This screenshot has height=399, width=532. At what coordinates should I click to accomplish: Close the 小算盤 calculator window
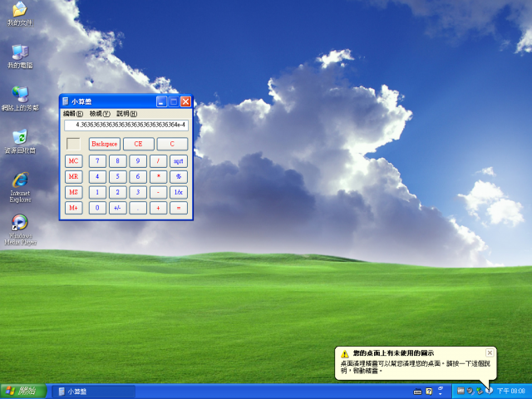(185, 101)
